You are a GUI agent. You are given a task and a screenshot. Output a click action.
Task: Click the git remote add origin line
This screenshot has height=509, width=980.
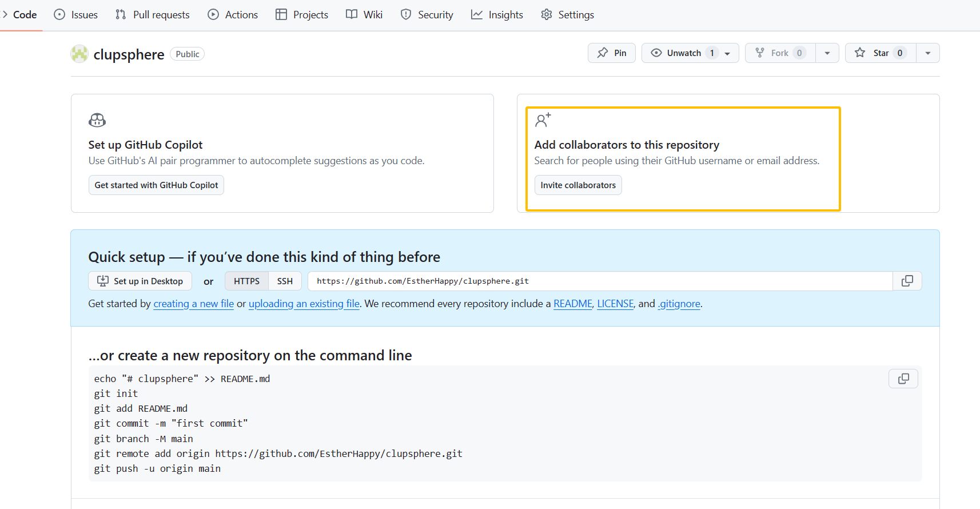(278, 454)
